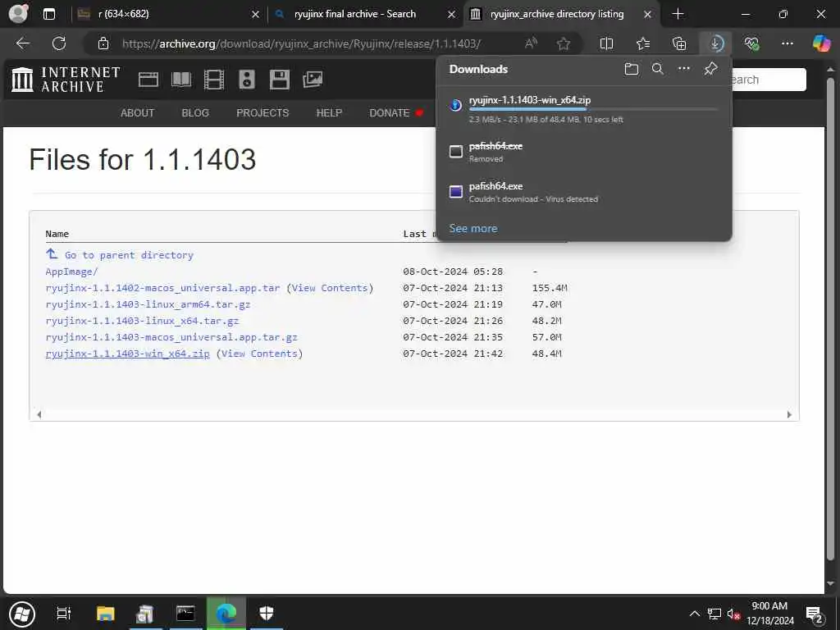Image resolution: width=840 pixels, height=630 pixels.
Task: View Contents of win_x64.zip
Action: point(259,354)
